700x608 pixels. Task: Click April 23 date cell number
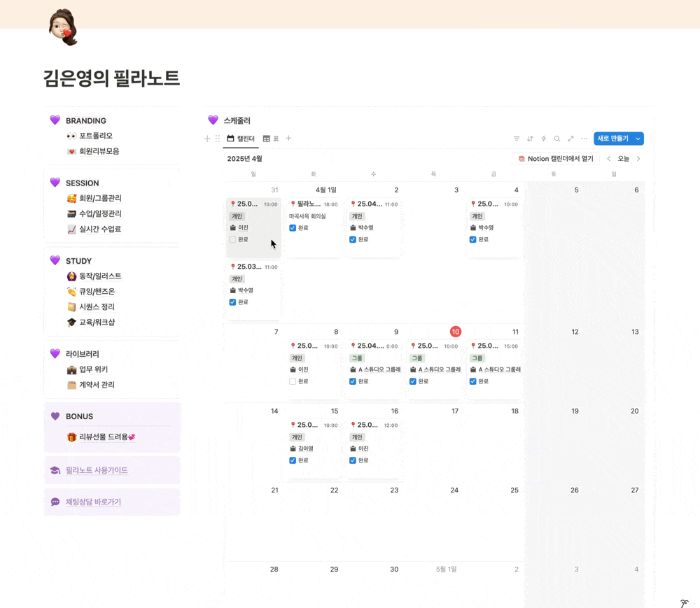click(x=394, y=490)
